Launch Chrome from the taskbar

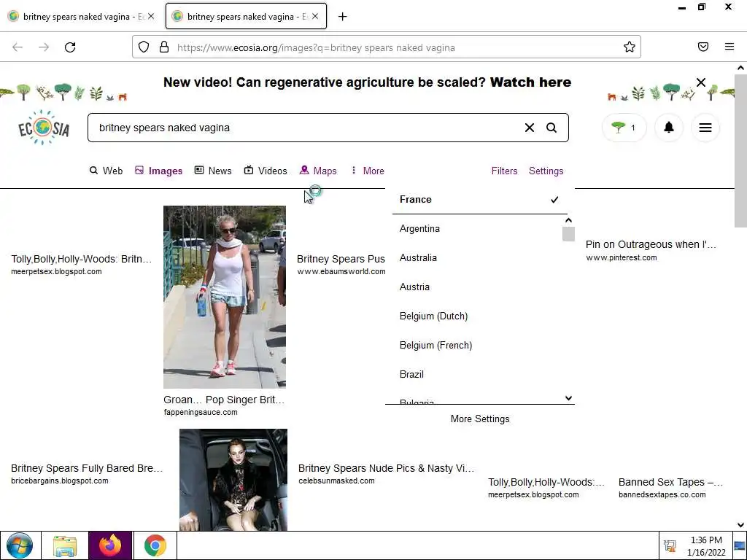coord(155,545)
